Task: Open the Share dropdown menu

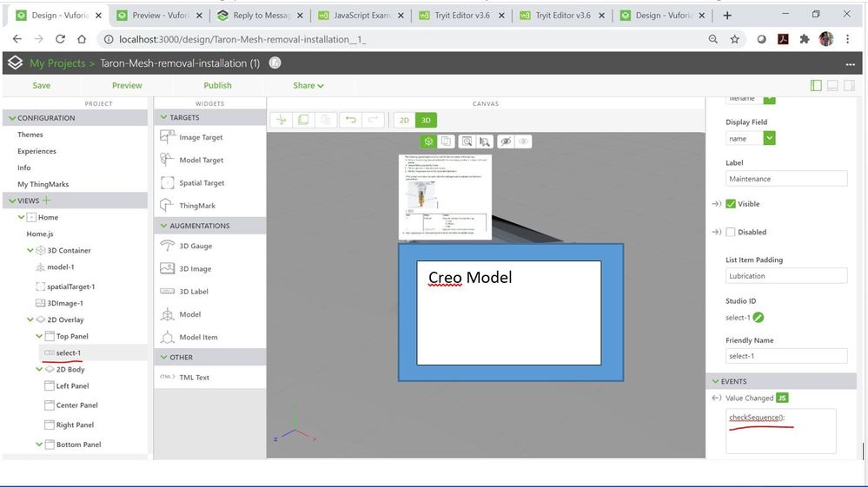Action: point(308,85)
